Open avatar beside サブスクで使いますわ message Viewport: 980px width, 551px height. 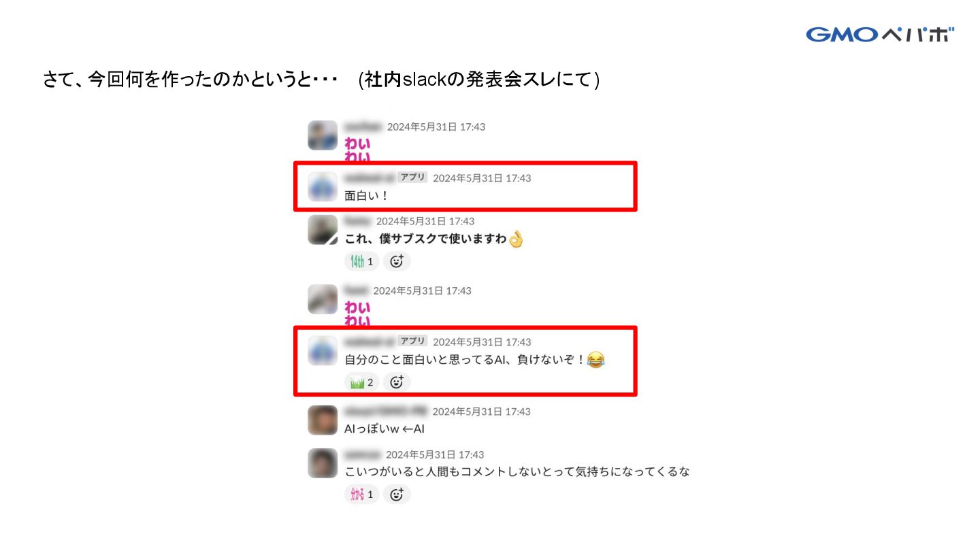[x=323, y=230]
